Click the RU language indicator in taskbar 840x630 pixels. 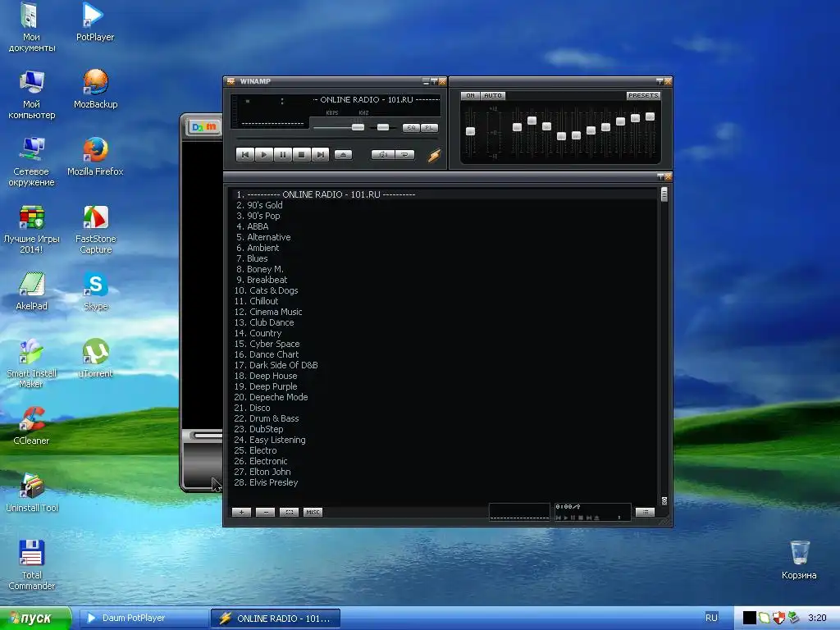click(x=711, y=618)
